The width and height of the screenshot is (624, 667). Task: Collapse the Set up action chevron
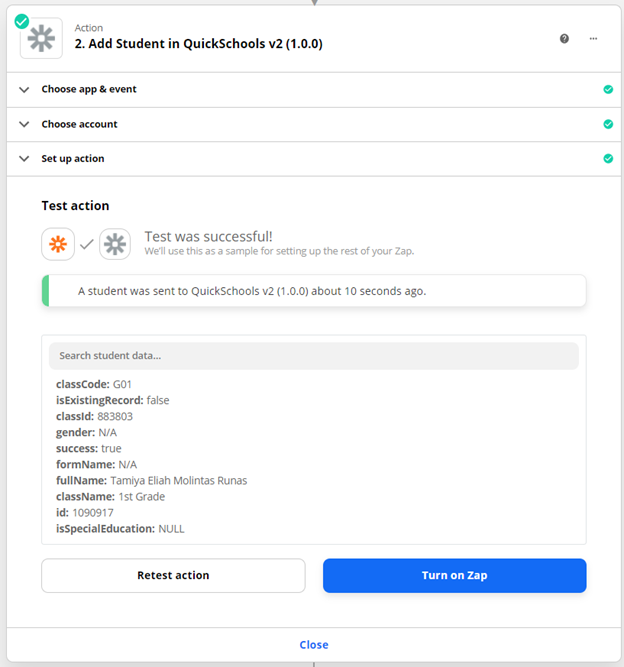(25, 159)
